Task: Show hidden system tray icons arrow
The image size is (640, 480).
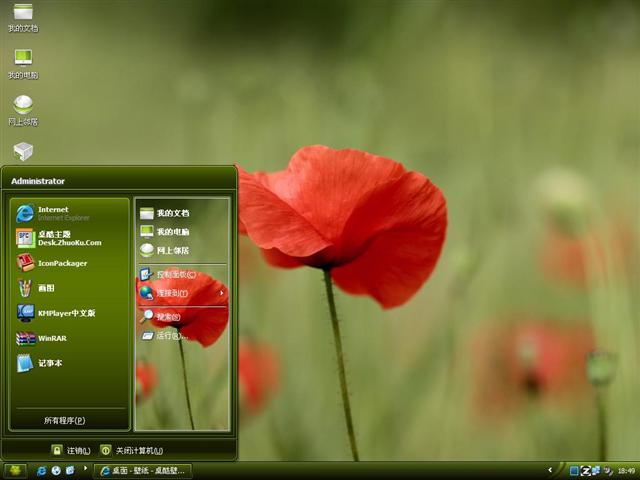Action: tap(551, 470)
